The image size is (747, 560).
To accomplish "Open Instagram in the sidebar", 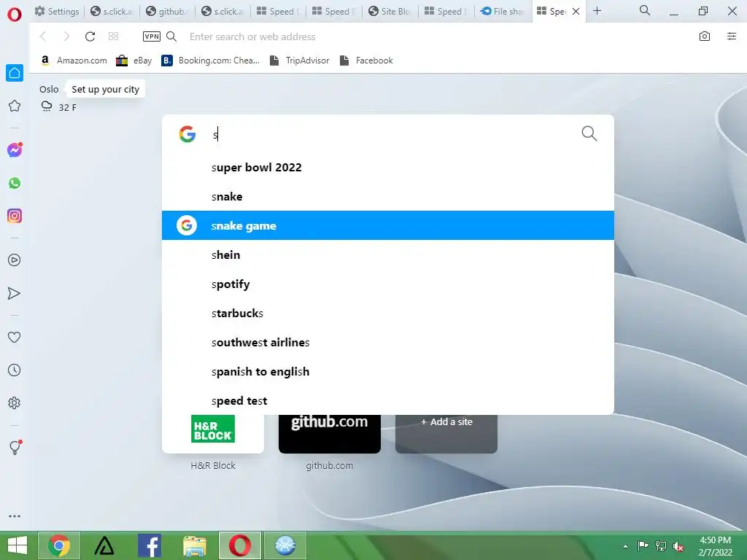I will [x=15, y=216].
